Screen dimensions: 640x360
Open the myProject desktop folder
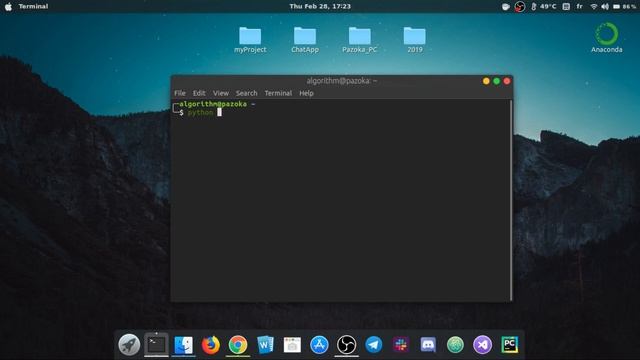tap(250, 40)
